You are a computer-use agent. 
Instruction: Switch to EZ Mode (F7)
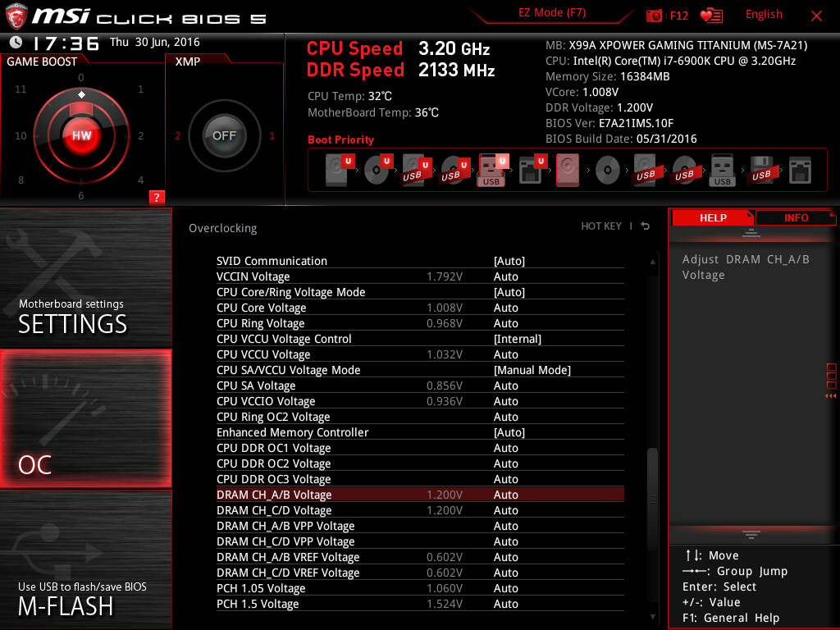[552, 13]
